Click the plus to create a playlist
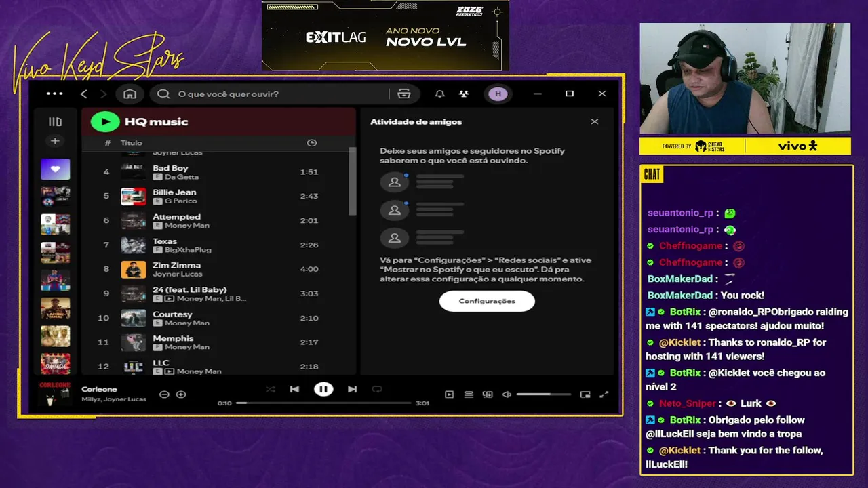This screenshot has height=488, width=868. click(55, 141)
